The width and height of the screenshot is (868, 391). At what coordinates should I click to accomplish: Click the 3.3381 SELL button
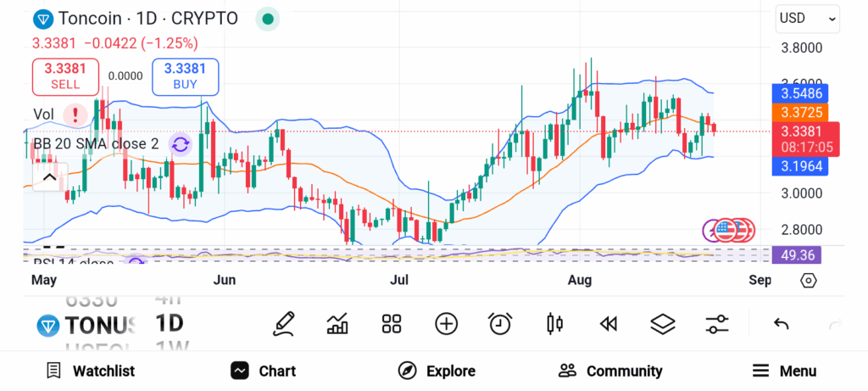(x=65, y=76)
